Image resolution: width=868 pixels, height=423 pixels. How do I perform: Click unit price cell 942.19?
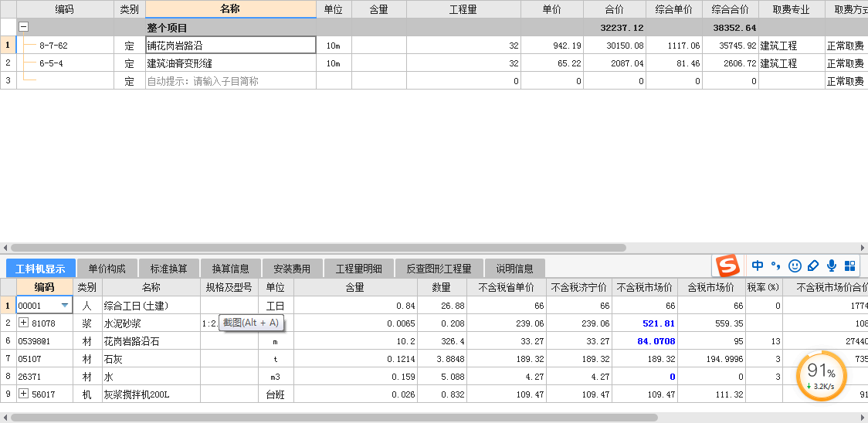coord(552,46)
